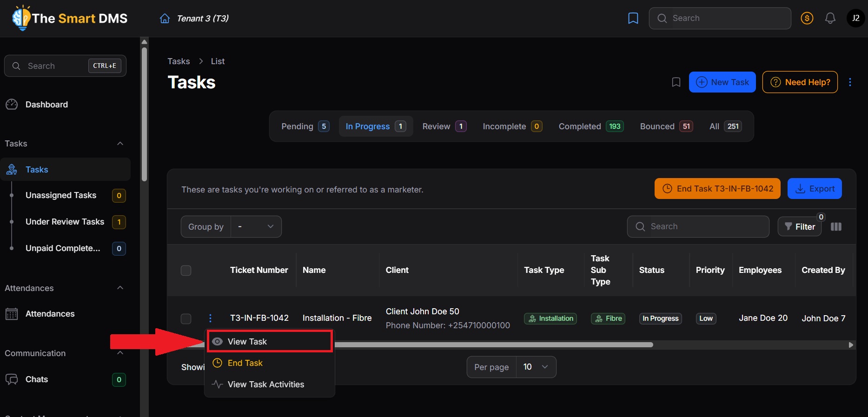Collapse the Tasks sidebar section
This screenshot has width=868, height=417.
[x=120, y=144]
